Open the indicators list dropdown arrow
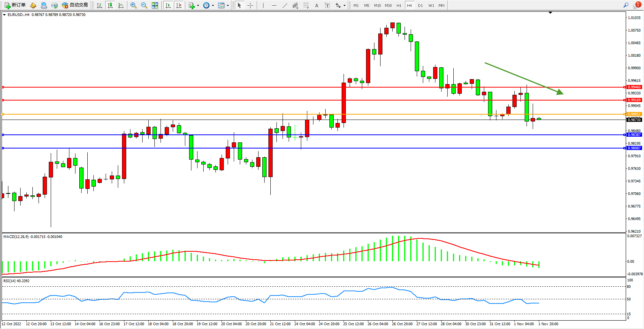This screenshot has width=644, height=329. click(x=198, y=5)
